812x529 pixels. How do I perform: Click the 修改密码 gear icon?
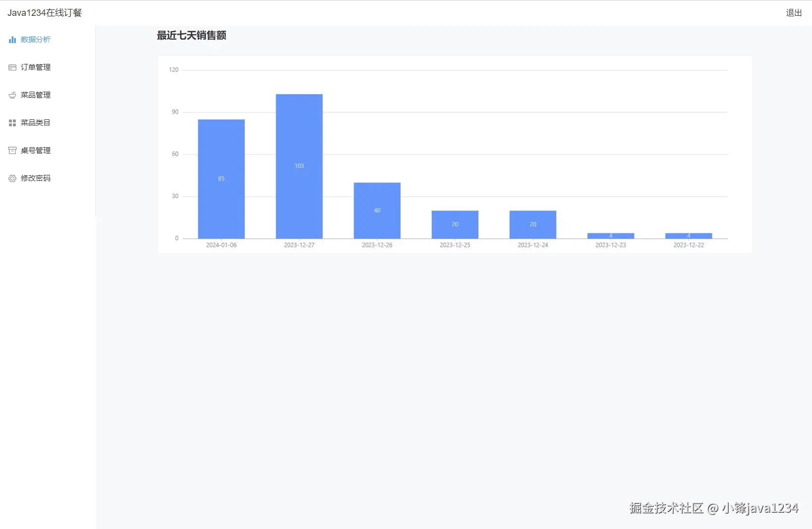tap(12, 178)
